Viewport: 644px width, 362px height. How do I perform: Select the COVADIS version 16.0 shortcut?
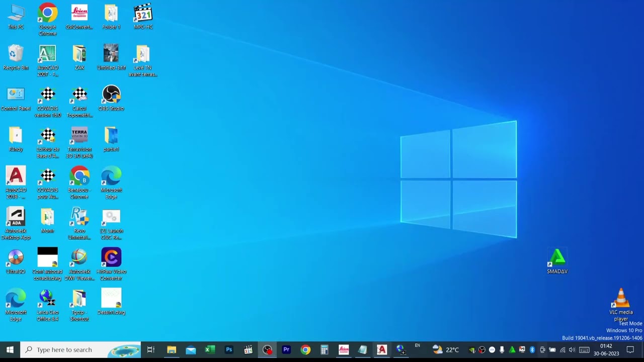tap(47, 102)
